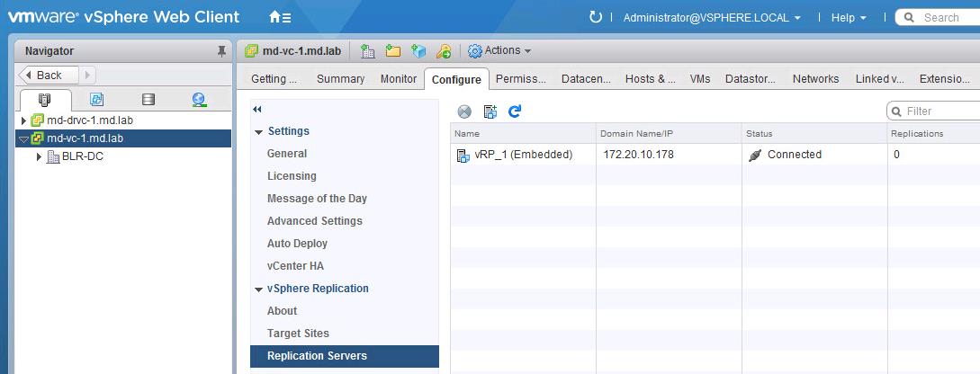The height and width of the screenshot is (374, 980).
Task: Switch to the Monitor tab
Action: (x=399, y=79)
